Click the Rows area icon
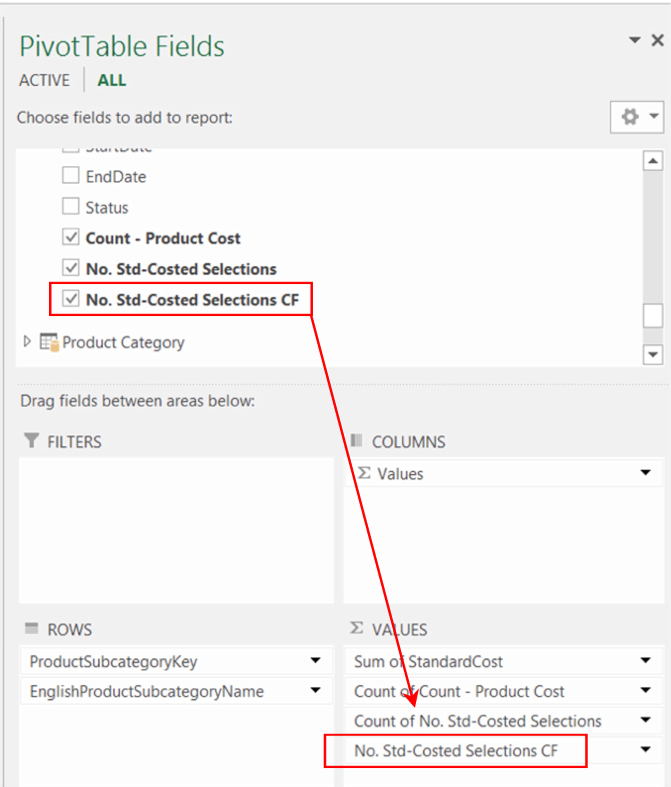 [x=32, y=629]
